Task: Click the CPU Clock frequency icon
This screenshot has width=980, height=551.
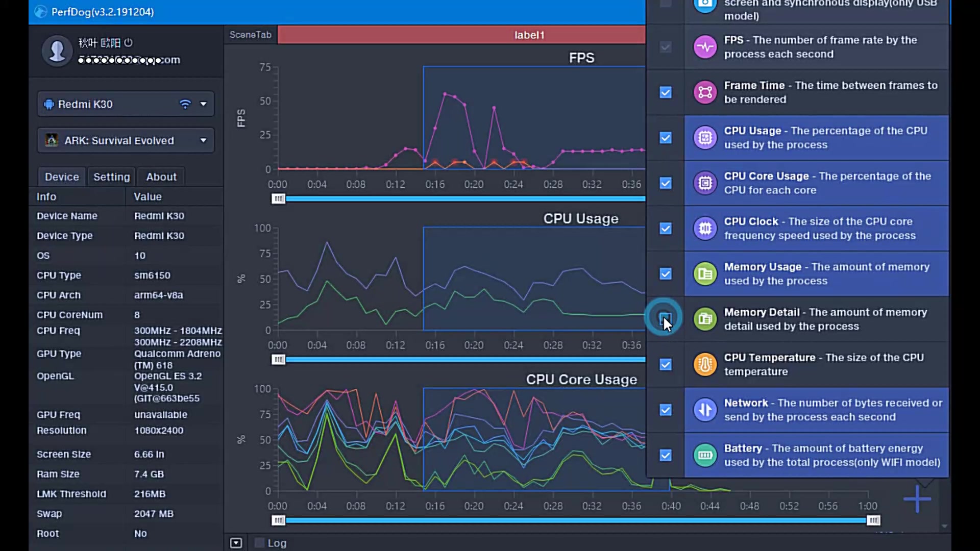Action: pos(705,228)
